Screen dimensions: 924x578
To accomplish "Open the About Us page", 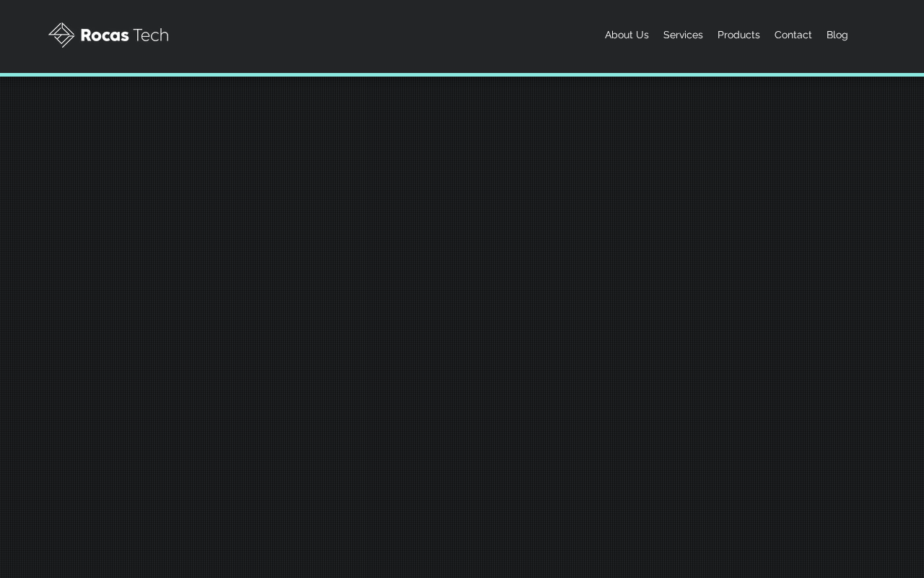I will 627,35.
